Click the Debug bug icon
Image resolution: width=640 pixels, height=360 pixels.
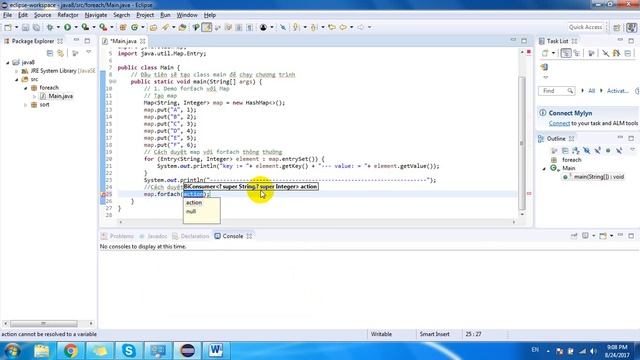(50, 27)
